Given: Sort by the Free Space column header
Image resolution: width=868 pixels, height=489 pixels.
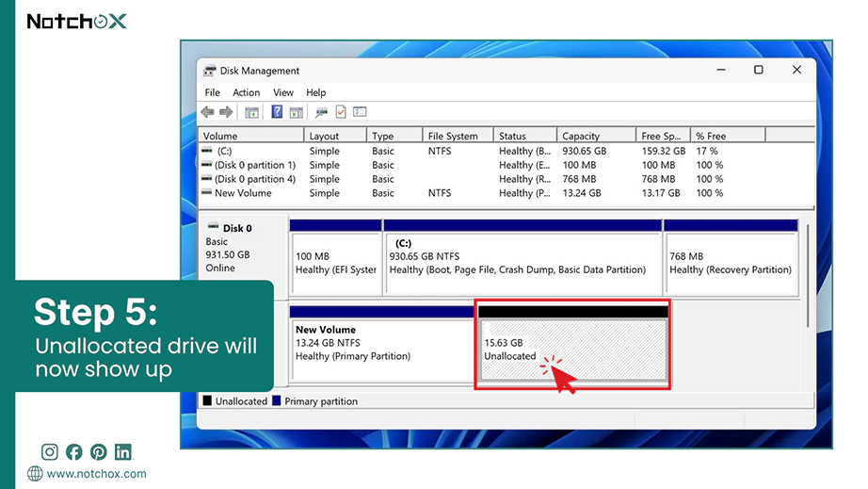Looking at the screenshot, I should tap(663, 136).
